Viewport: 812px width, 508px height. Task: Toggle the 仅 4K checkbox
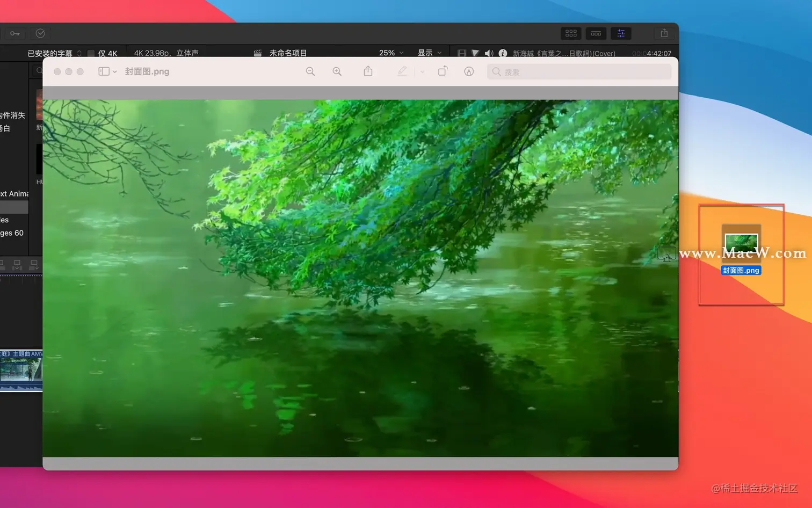click(x=91, y=53)
